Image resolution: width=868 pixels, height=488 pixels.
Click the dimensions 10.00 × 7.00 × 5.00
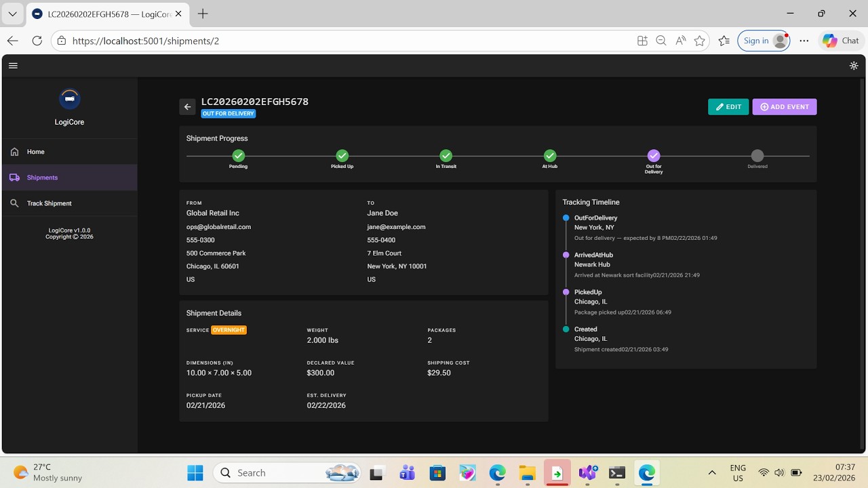(219, 373)
